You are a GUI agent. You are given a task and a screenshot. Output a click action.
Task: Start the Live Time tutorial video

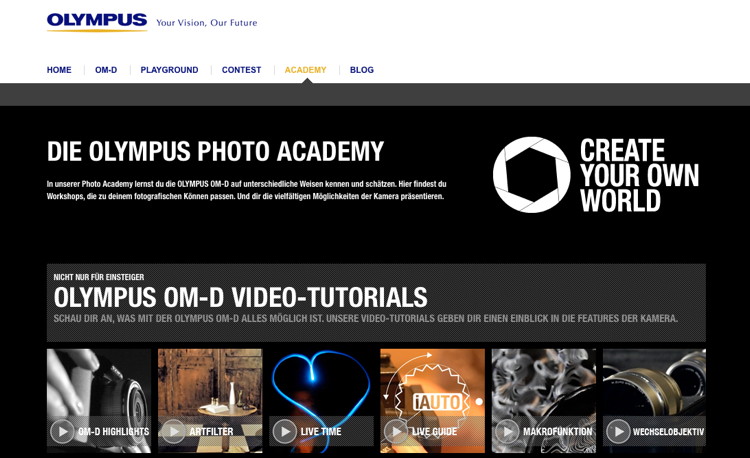(285, 431)
